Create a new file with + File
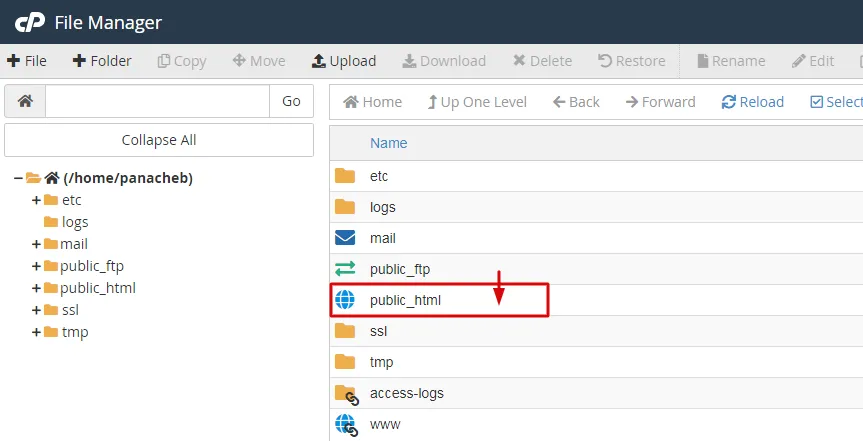Image resolution: width=863 pixels, height=441 pixels. [x=27, y=61]
